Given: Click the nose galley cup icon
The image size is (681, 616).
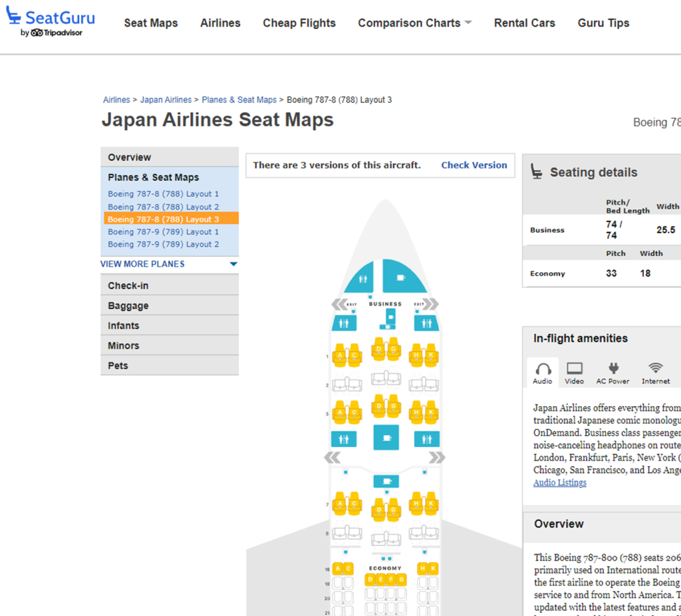Looking at the screenshot, I should pyautogui.click(x=400, y=278).
